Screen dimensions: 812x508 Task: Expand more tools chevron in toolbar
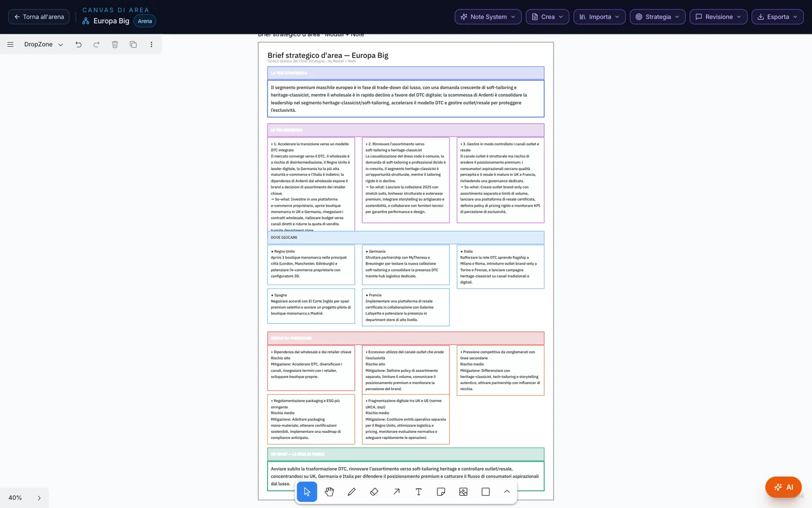[507, 492]
